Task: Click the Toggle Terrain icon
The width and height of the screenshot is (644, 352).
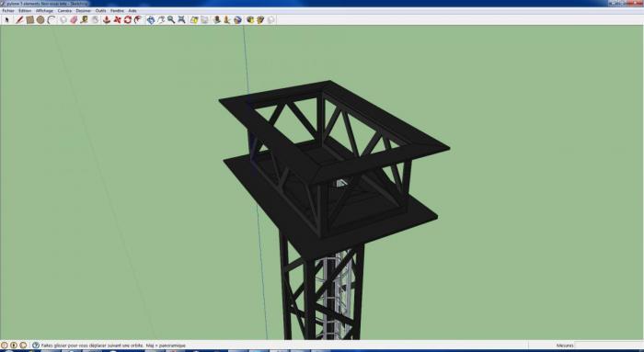Action: [204, 19]
